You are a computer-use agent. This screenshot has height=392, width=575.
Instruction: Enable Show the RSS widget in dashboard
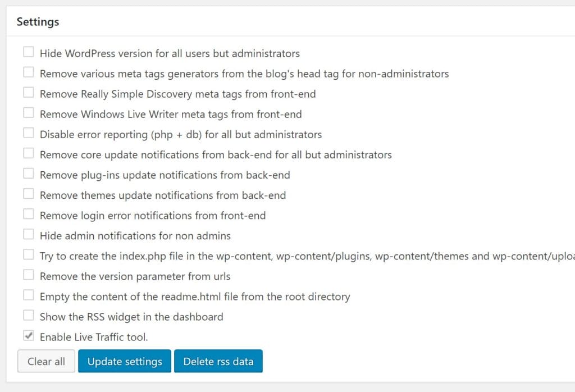28,316
